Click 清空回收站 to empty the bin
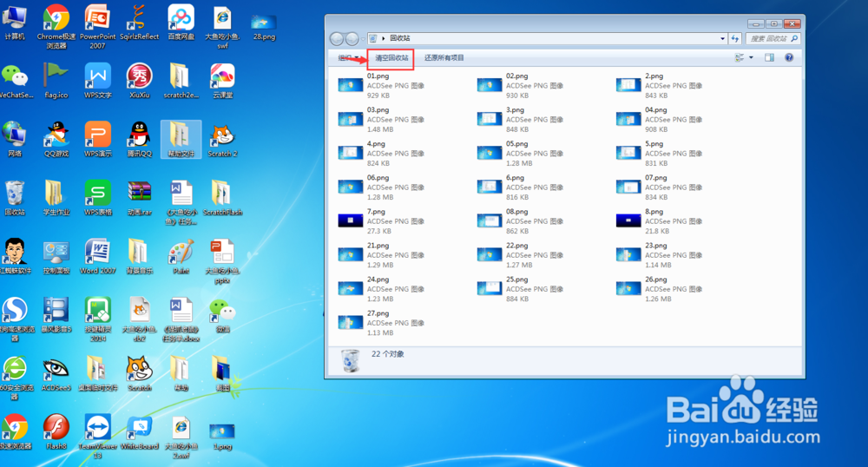868x467 pixels. [391, 57]
